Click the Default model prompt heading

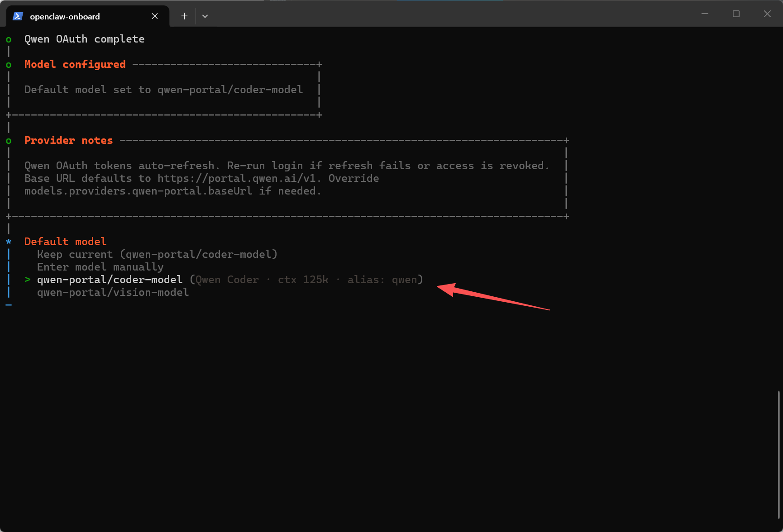(65, 242)
